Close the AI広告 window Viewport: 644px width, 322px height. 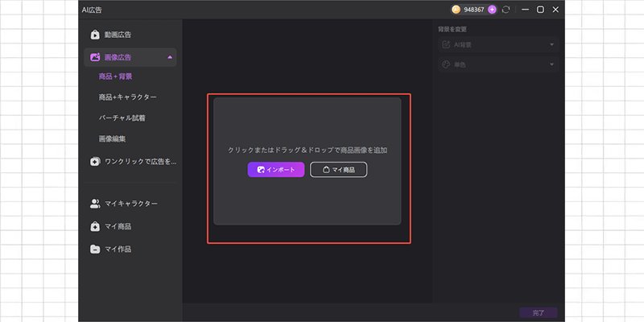click(555, 10)
